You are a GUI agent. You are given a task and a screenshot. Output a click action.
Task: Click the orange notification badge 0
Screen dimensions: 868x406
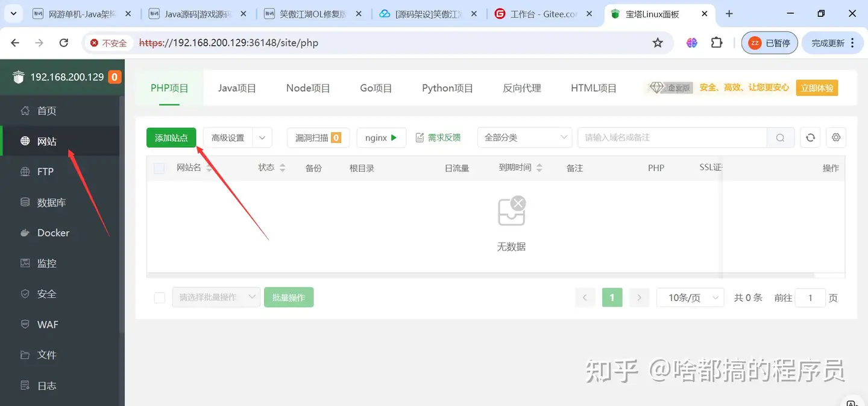(x=115, y=77)
